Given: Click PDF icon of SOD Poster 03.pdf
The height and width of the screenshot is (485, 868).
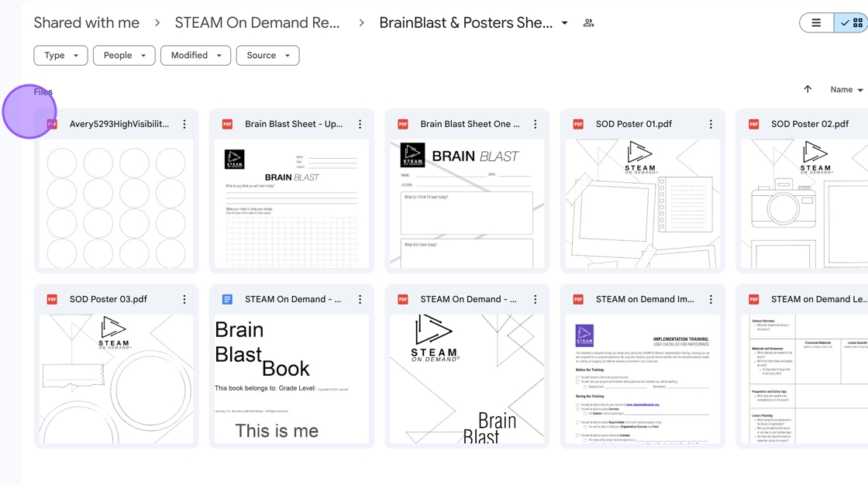Looking at the screenshot, I should [52, 299].
